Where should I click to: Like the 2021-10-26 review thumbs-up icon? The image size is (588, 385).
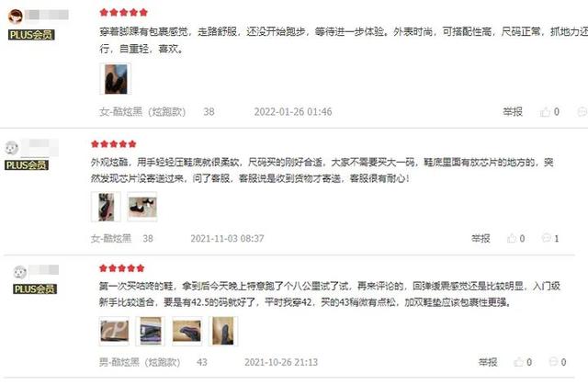click(x=518, y=362)
